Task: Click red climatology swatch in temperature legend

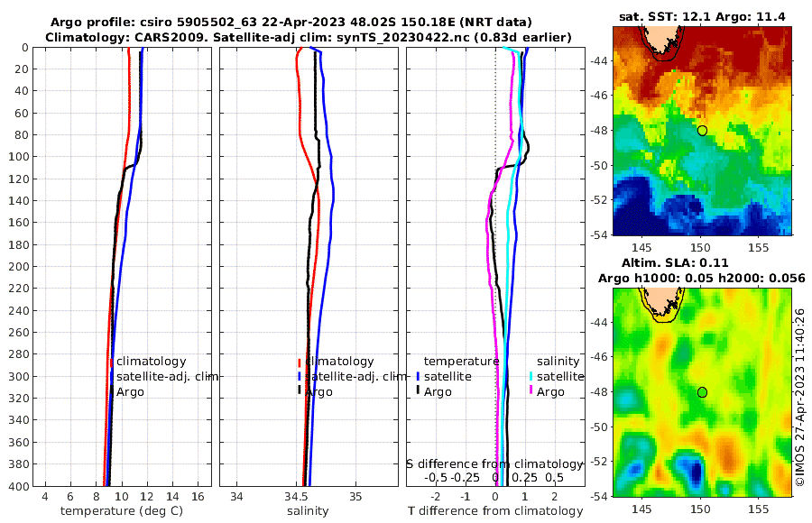Action: pos(111,362)
